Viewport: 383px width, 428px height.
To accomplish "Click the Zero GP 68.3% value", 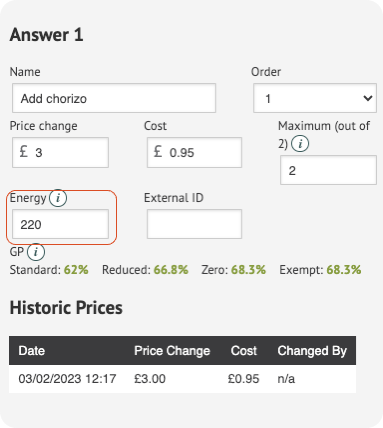I will (249, 270).
